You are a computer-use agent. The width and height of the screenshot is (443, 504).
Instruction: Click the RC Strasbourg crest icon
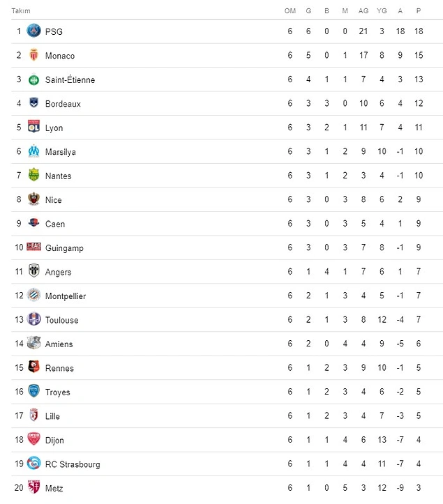33,464
